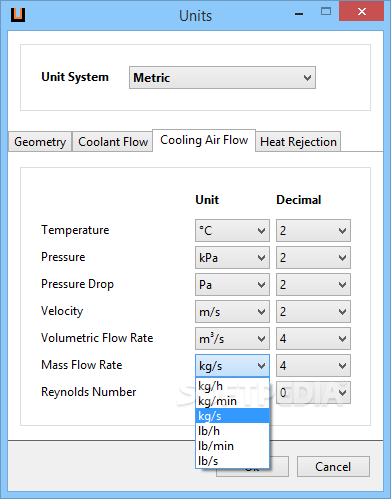Open the Pressure Drop unit dropdown
This screenshot has width=391, height=499.
coord(232,284)
